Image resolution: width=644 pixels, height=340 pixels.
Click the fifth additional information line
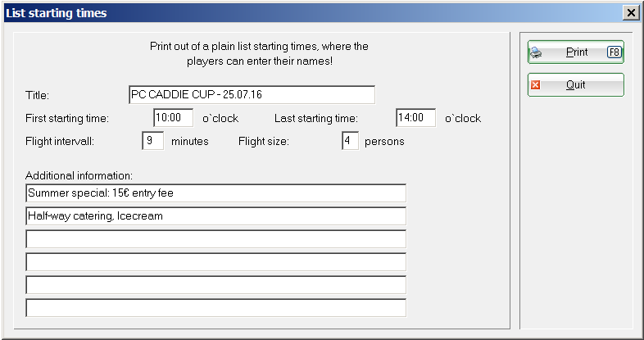[216, 285]
